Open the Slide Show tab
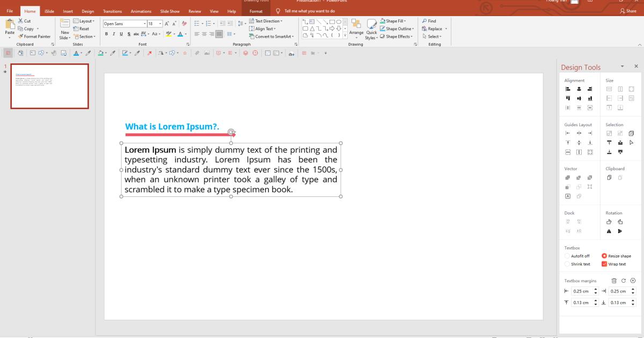Image resolution: width=644 pixels, height=338 pixels. point(170,11)
